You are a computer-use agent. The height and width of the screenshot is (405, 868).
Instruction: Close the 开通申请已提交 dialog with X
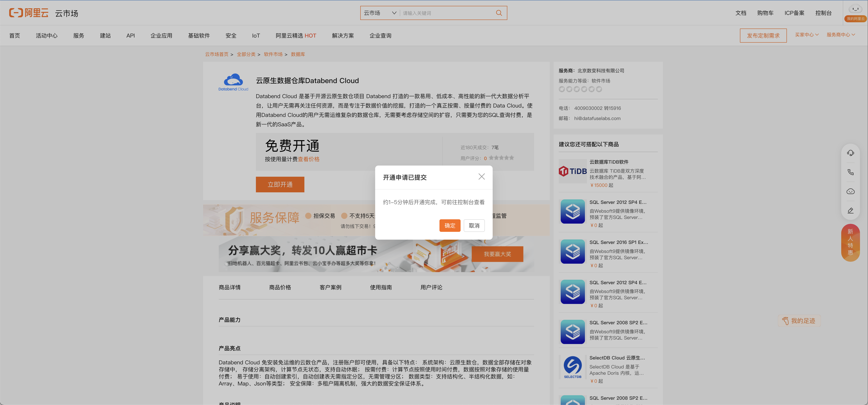[x=482, y=177]
